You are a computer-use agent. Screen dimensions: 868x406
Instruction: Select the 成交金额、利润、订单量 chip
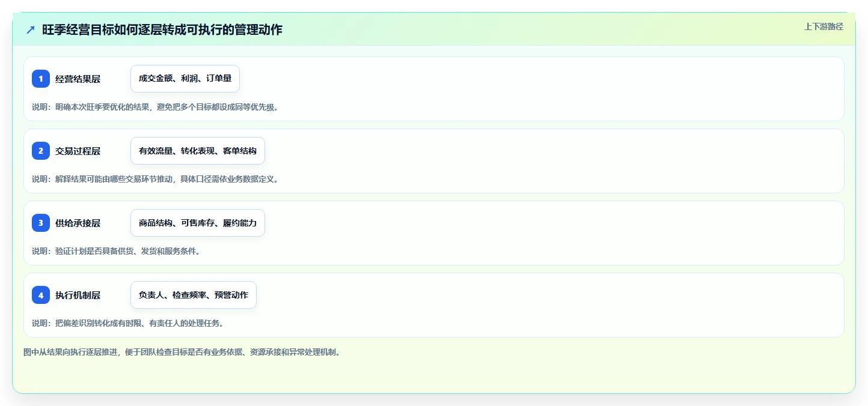[185, 79]
